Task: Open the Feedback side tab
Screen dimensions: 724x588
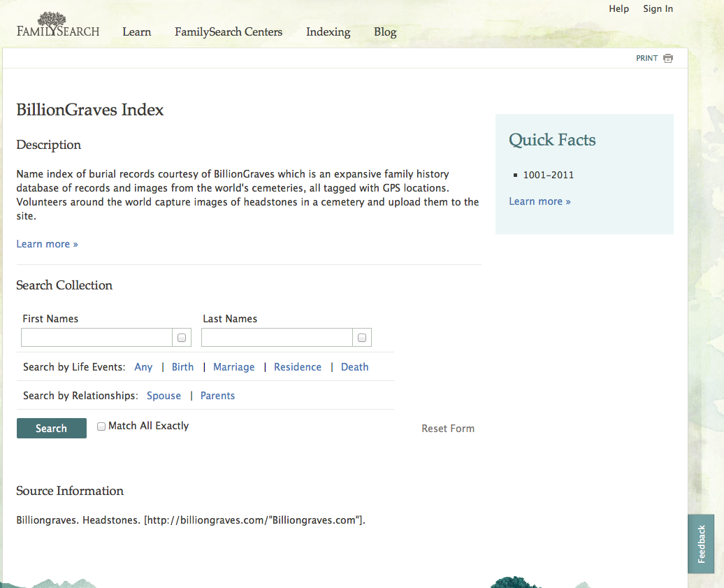Action: 701,544
